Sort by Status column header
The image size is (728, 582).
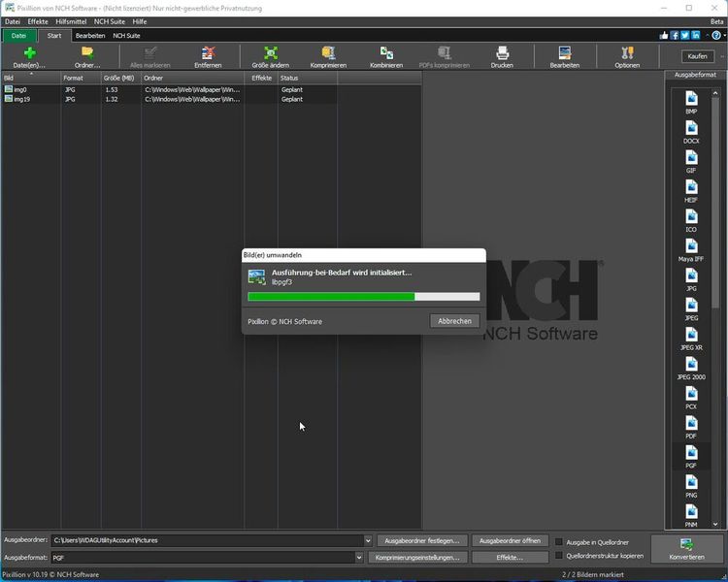tap(308, 78)
